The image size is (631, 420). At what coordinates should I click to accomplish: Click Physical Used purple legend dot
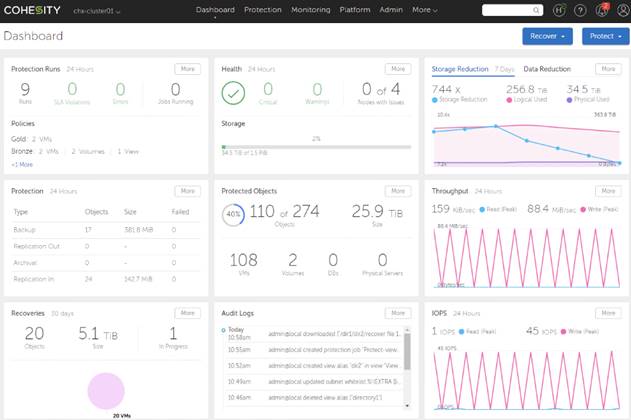tap(569, 100)
